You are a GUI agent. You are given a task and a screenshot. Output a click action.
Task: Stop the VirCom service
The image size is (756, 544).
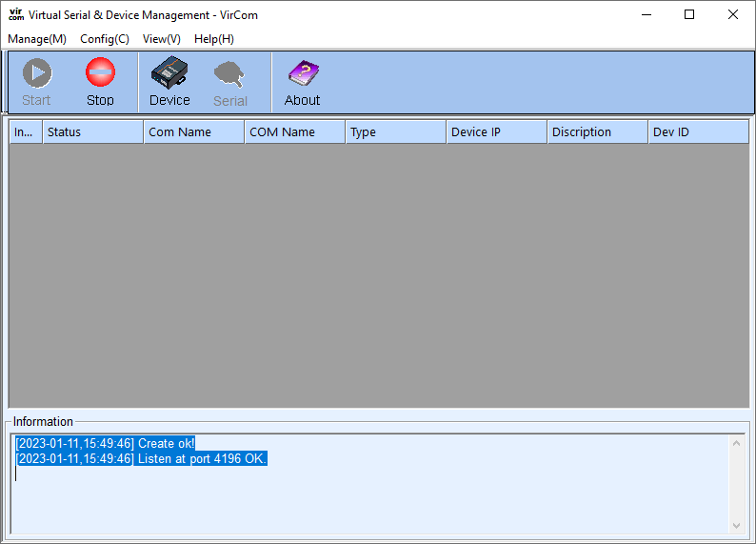[100, 82]
